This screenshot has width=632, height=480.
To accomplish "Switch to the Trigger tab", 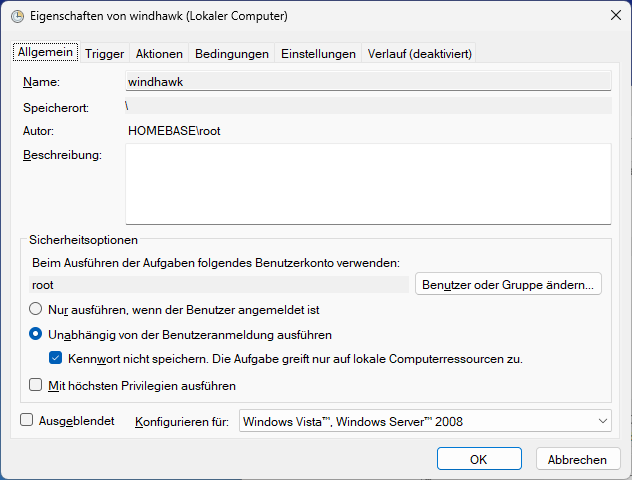I will pyautogui.click(x=104, y=54).
